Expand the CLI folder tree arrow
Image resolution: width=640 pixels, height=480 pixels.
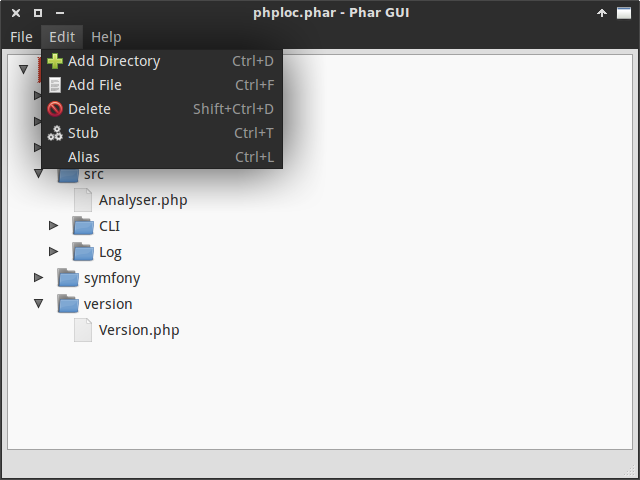point(53,225)
